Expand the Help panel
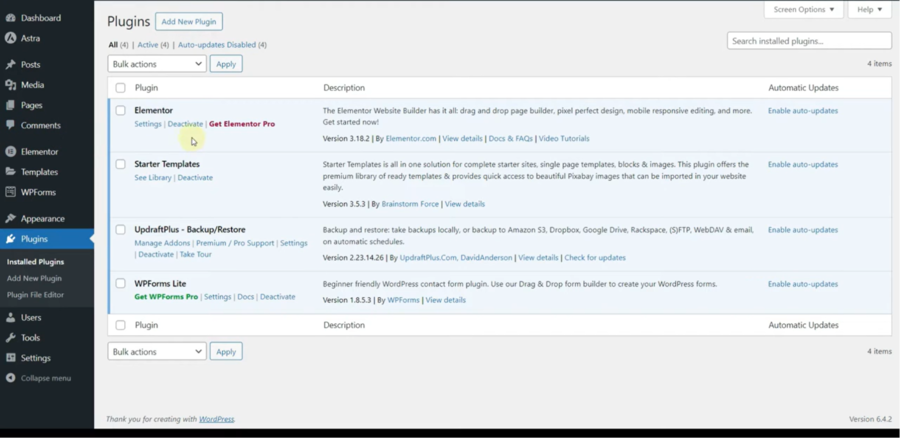Viewport: 900px width, 438px height. click(x=870, y=9)
